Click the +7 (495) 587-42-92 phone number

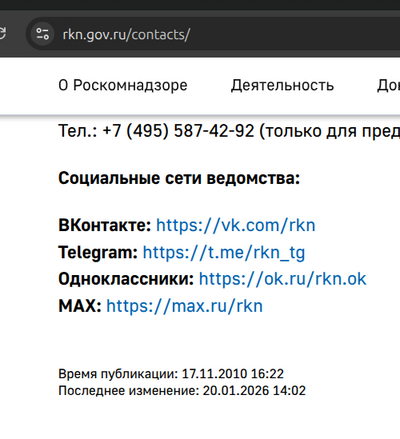[178, 131]
